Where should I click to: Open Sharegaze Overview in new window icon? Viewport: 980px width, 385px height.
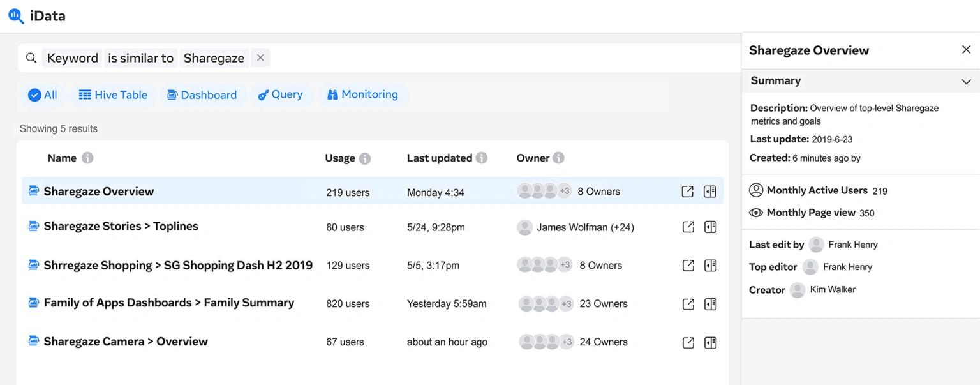coord(687,192)
